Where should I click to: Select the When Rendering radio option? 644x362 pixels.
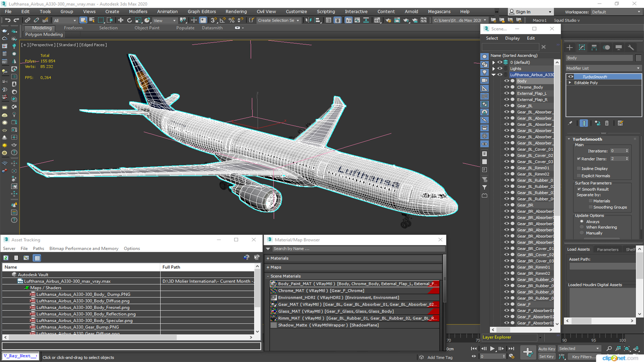pyautogui.click(x=582, y=227)
